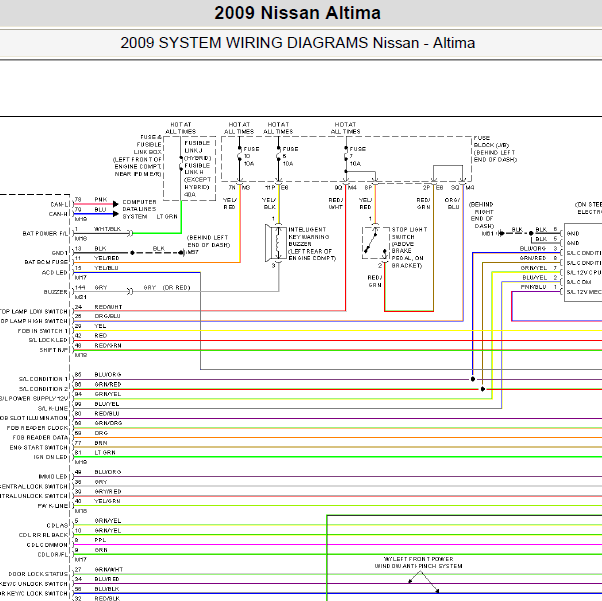This screenshot has width=602, height=601.
Task: Select the "WHT/BLK" wire color label
Action: [108, 229]
